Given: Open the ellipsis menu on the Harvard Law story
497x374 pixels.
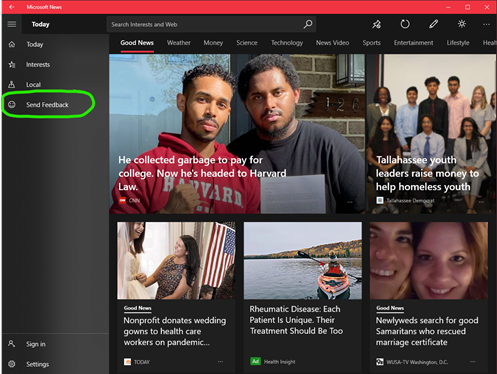Looking at the screenshot, I should point(350,202).
